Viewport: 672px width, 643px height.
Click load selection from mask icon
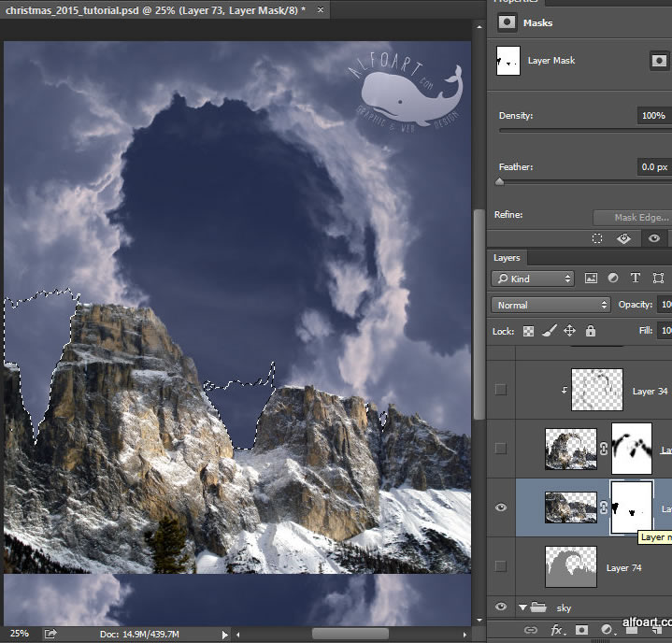coord(597,238)
